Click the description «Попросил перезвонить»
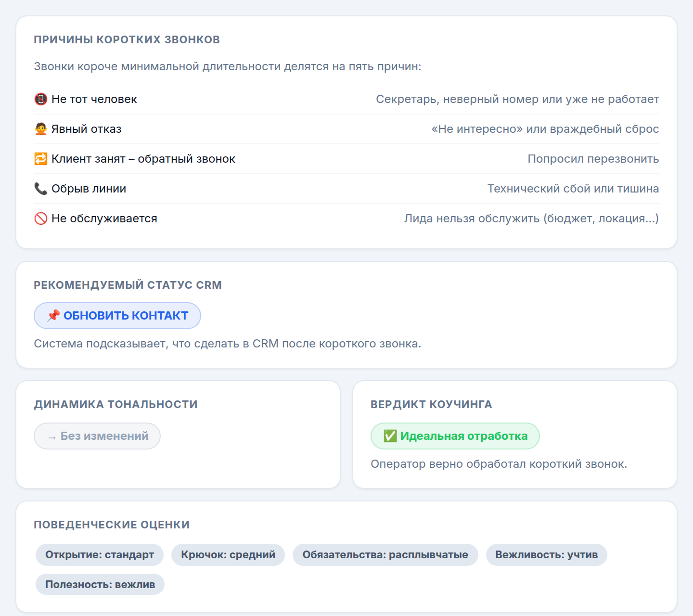The height and width of the screenshot is (616, 693). (x=593, y=159)
